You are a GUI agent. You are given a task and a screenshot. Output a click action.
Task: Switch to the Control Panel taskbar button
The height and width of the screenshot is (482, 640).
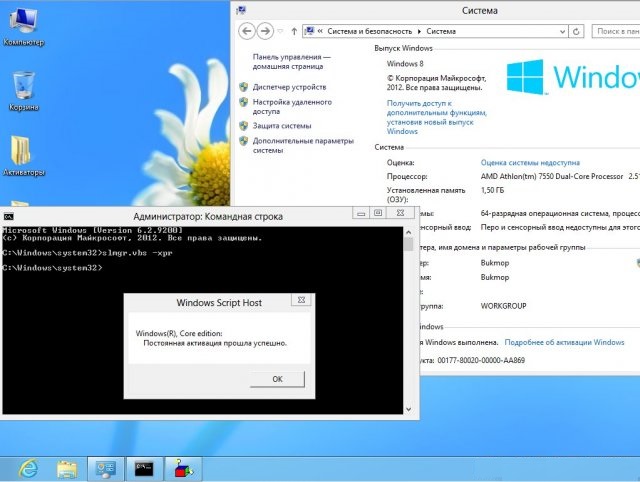point(106,469)
